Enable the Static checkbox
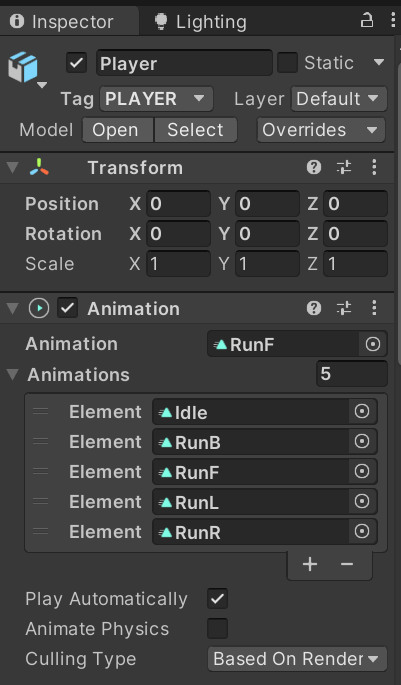 [287, 63]
